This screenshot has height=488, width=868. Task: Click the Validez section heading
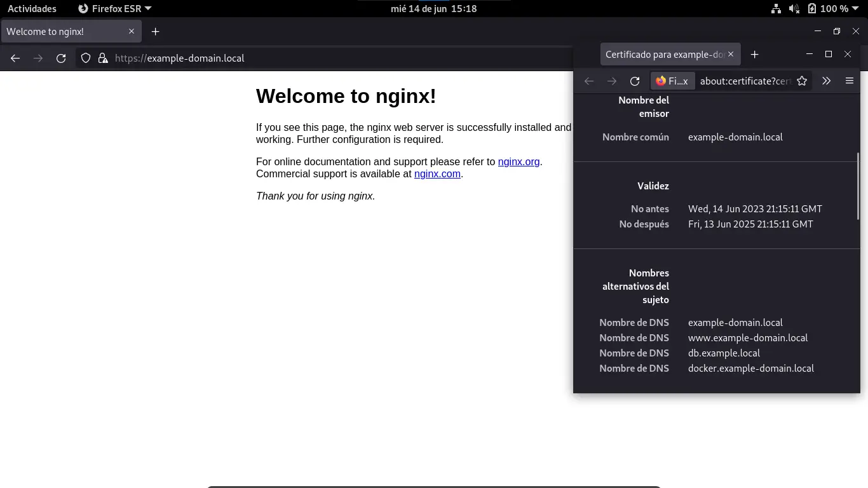tap(653, 186)
